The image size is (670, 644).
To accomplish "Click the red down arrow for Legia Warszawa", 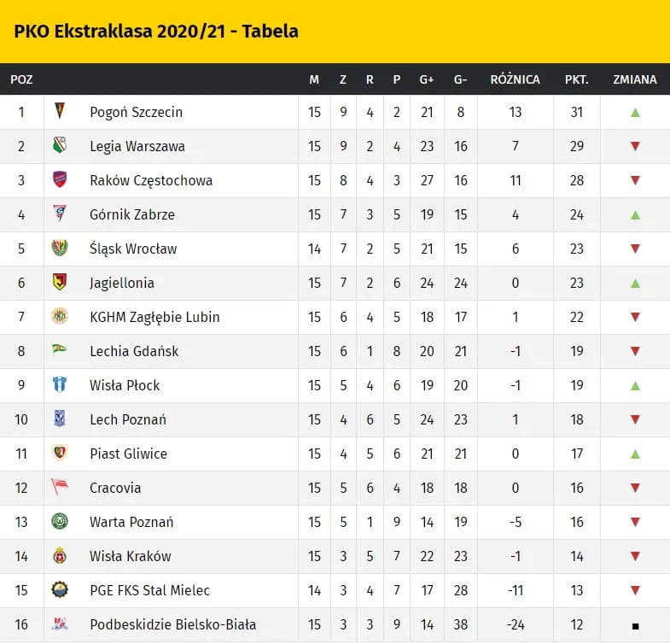I will point(635,146).
